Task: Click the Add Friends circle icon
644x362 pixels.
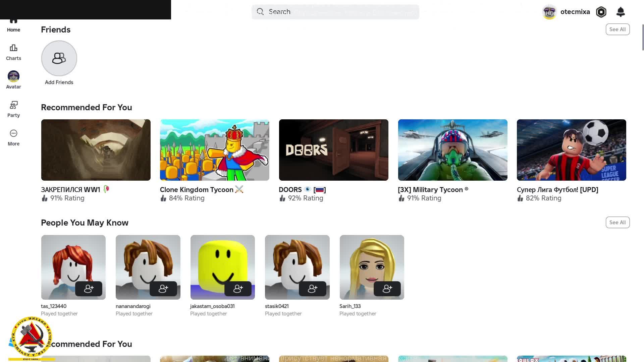Action: [x=59, y=58]
